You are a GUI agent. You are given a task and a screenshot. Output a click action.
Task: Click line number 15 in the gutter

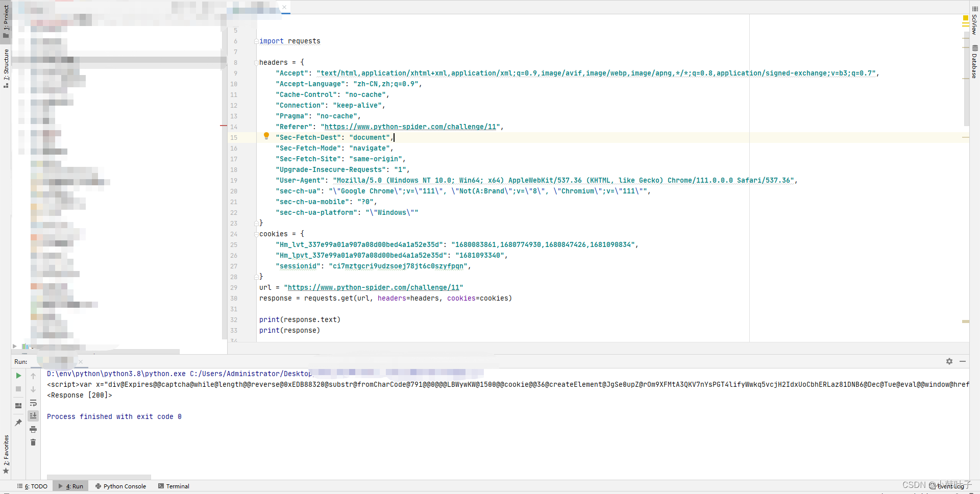pos(234,137)
